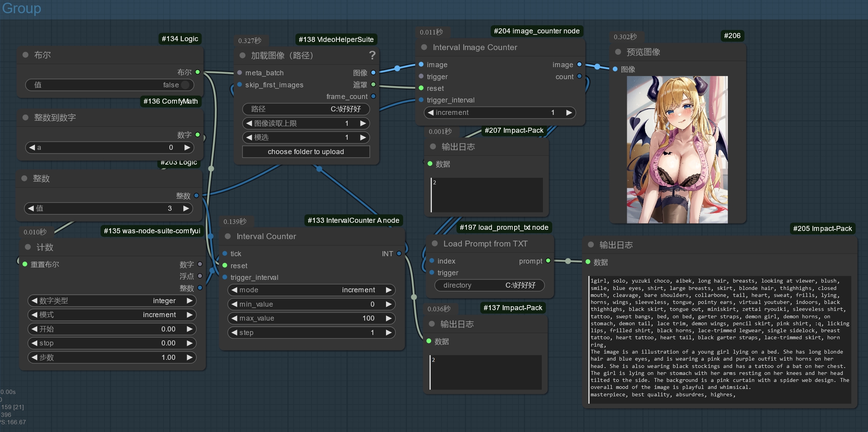Decrease 横选 value in 加载图像 node

click(x=249, y=137)
